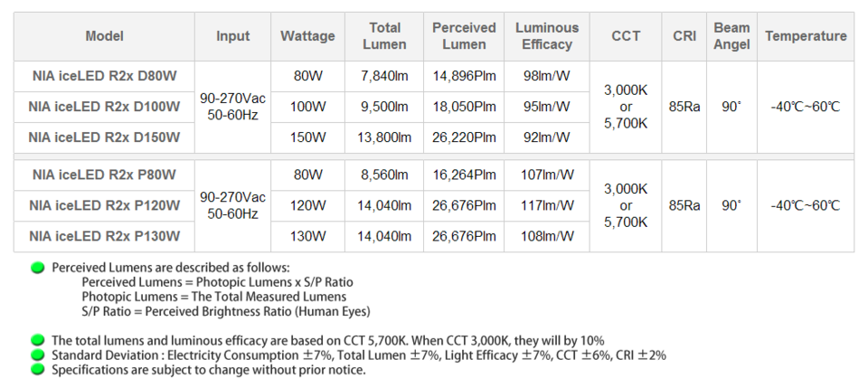Image resolution: width=868 pixels, height=388 pixels.
Task: Click the green bullet beside total lumens note
Action: pyautogui.click(x=38, y=340)
